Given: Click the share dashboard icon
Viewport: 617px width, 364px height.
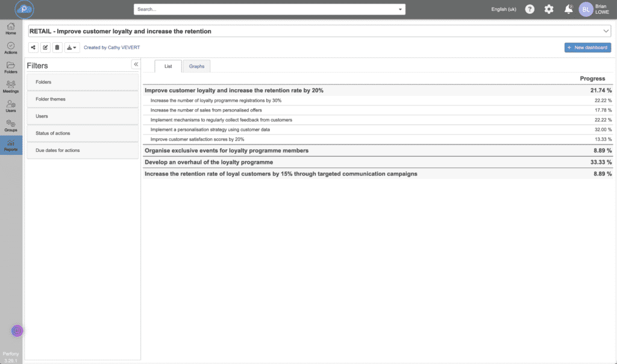Looking at the screenshot, I should coord(33,48).
